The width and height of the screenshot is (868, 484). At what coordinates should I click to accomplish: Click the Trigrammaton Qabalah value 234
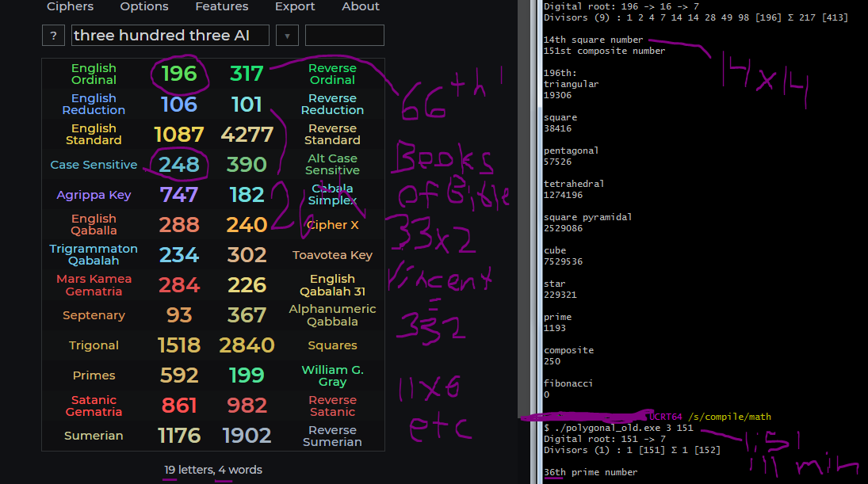pyautogui.click(x=179, y=255)
